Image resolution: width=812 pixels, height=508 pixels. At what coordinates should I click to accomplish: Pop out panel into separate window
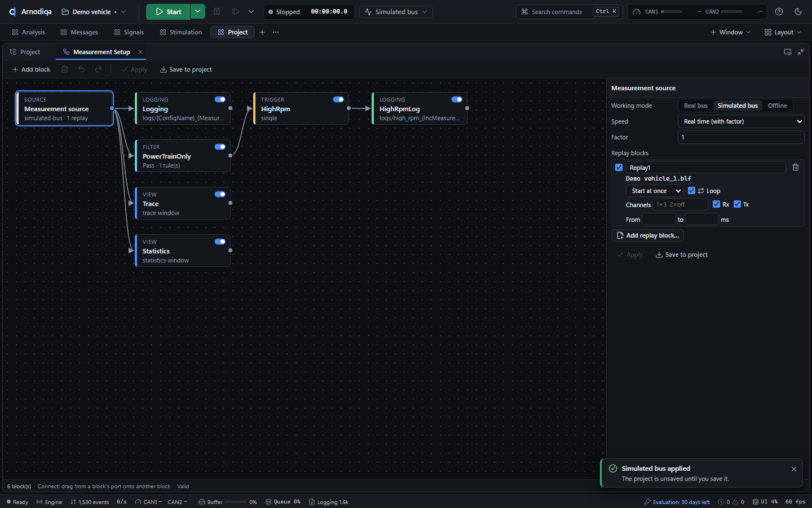click(788, 52)
